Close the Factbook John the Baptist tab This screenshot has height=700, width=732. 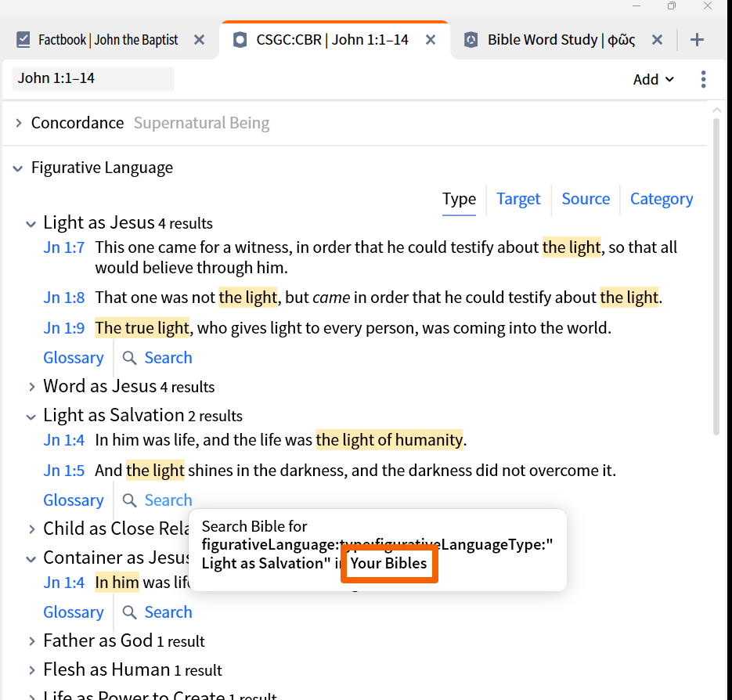200,40
